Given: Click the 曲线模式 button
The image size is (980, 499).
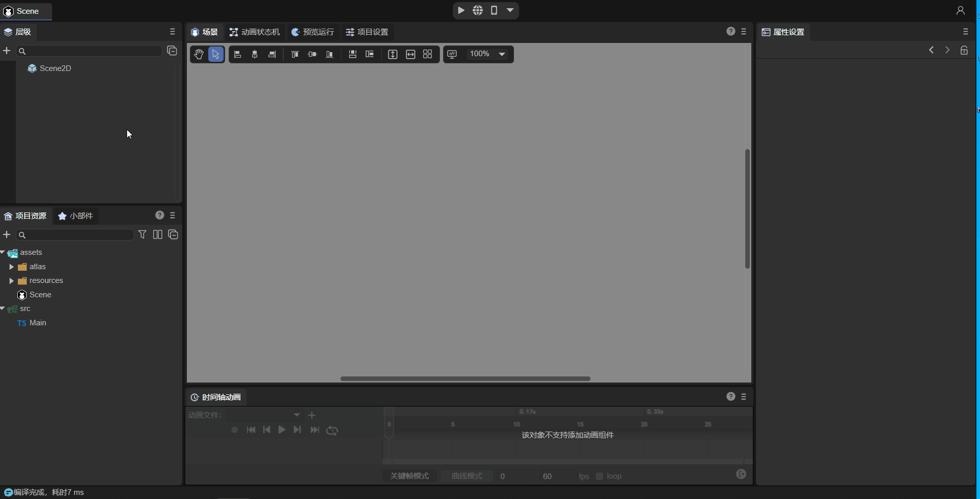Looking at the screenshot, I should (x=467, y=476).
